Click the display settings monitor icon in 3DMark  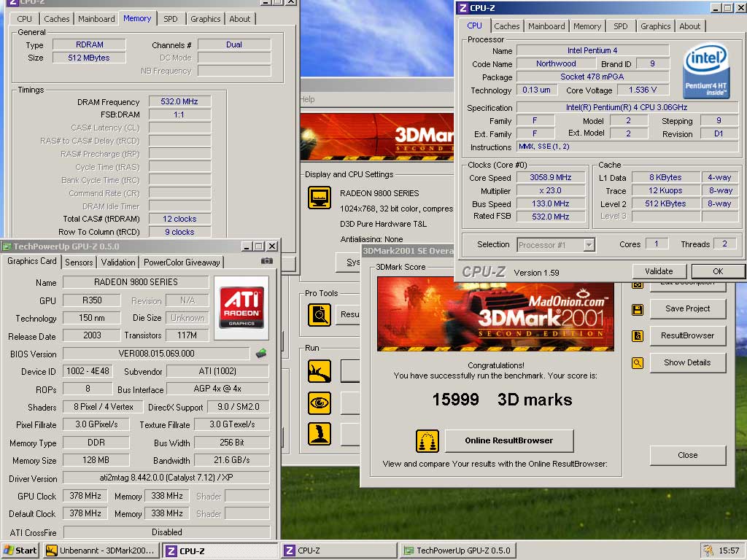pos(320,197)
